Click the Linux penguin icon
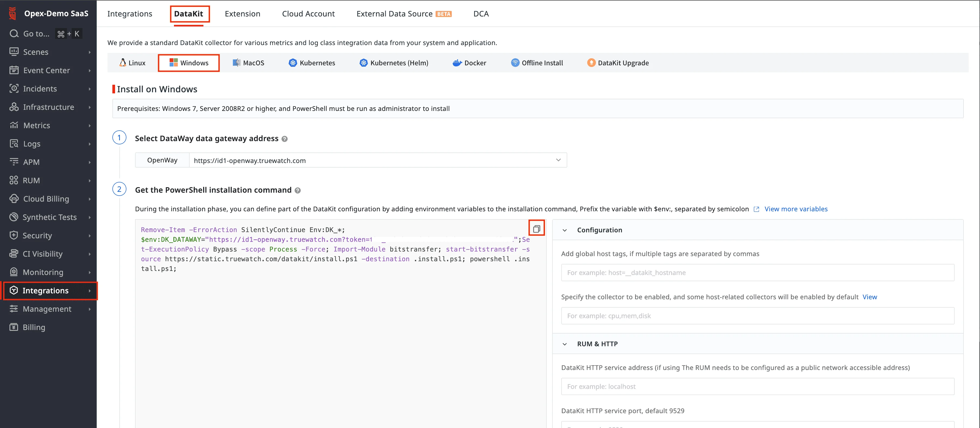 click(x=123, y=63)
